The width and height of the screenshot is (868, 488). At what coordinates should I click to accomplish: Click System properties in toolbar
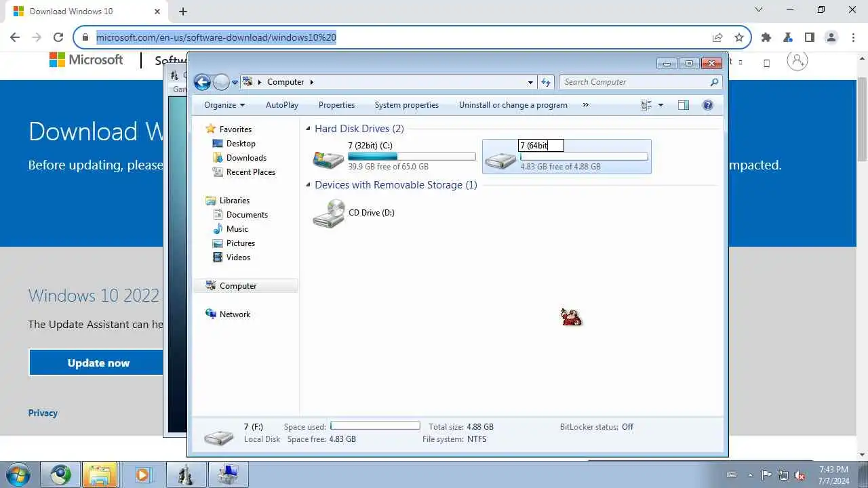pos(407,105)
